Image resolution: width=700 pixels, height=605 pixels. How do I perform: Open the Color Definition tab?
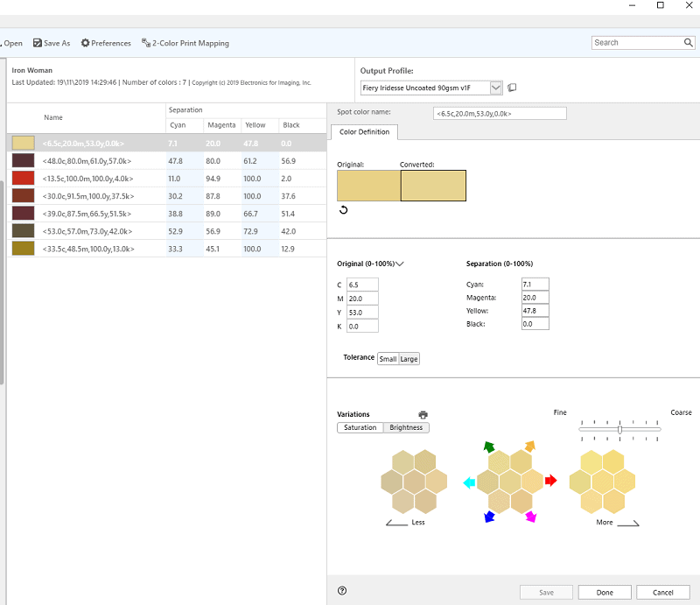point(364,131)
